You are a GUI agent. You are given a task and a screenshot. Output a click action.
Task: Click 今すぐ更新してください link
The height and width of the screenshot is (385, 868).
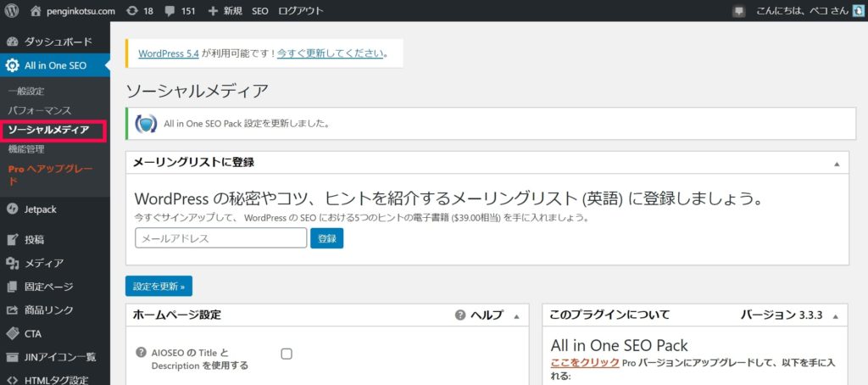[x=331, y=53]
